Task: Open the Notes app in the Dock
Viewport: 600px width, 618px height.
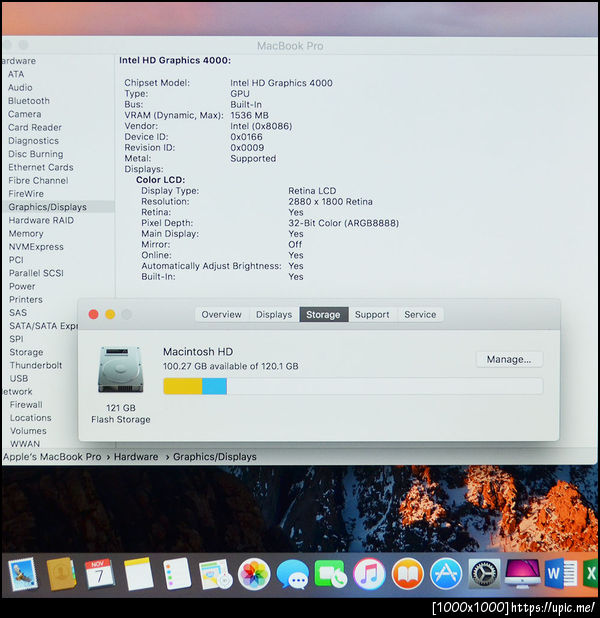Action: tap(138, 574)
